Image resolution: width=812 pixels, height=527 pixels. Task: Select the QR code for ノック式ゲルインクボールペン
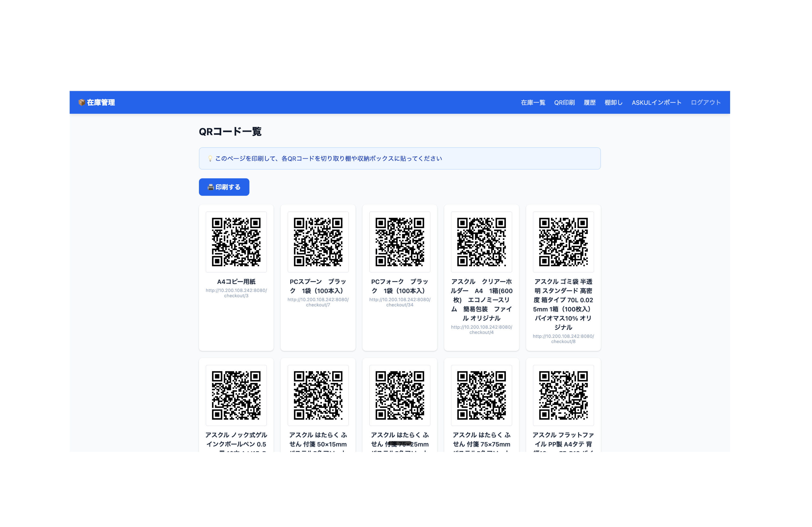tap(236, 396)
